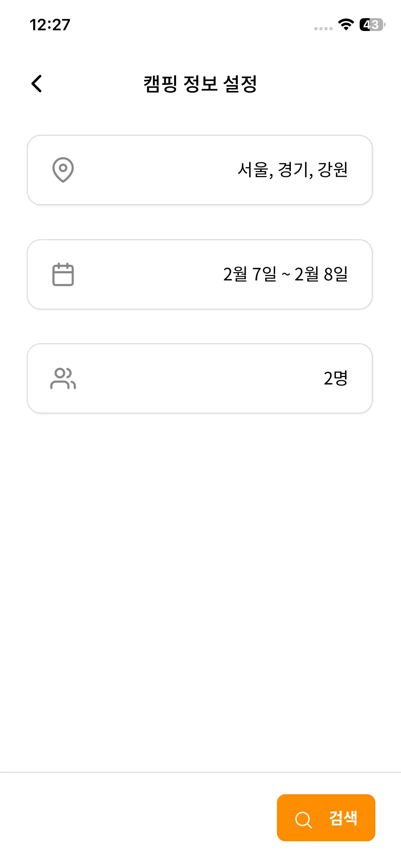
Task: Open the guest count selector card
Action: coord(200,378)
